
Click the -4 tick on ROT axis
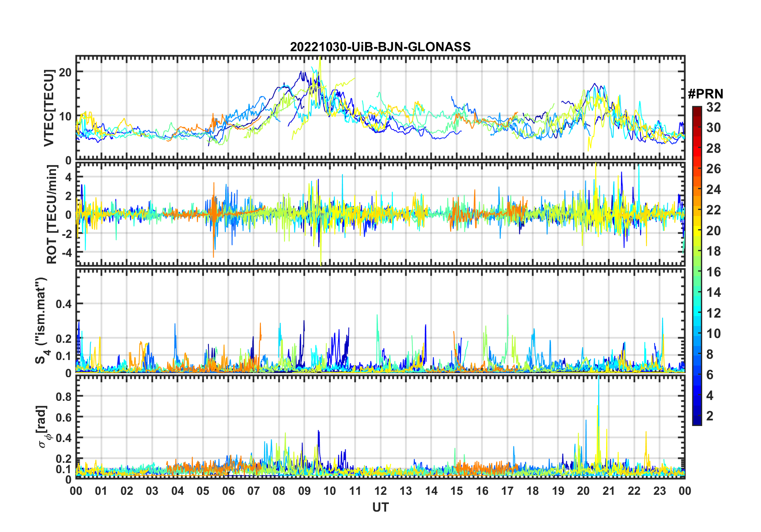click(x=66, y=252)
